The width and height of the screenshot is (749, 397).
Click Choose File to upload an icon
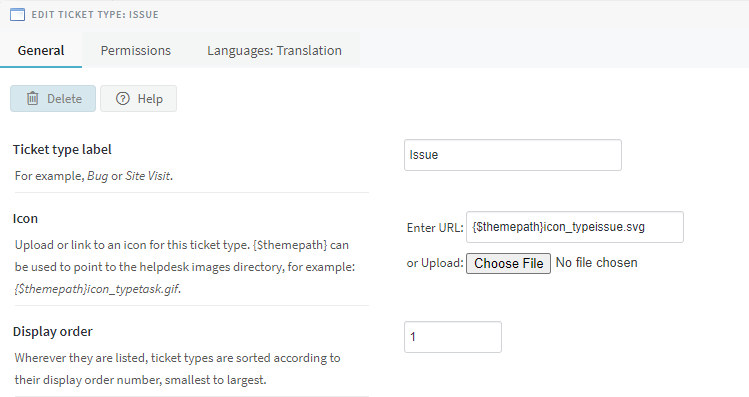tap(508, 263)
